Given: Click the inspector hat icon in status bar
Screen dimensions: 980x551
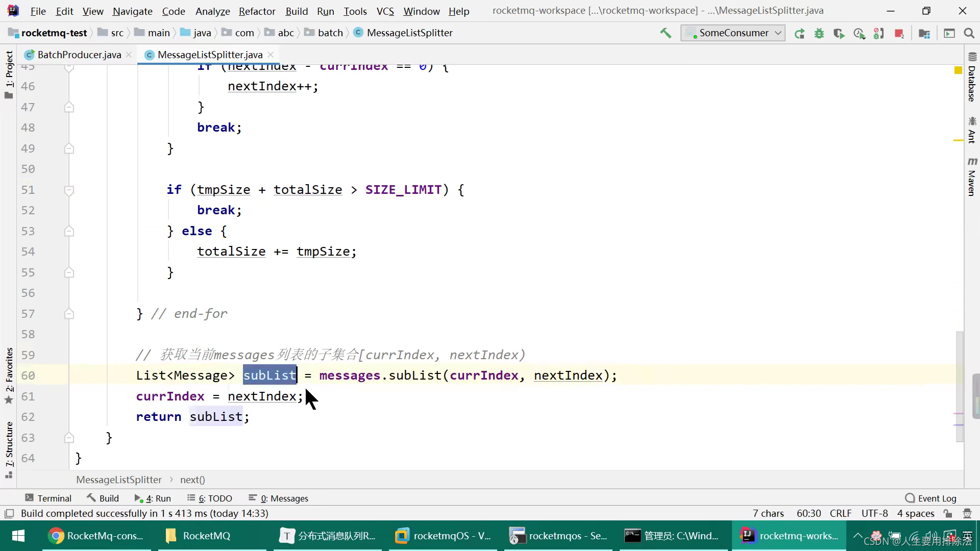Looking at the screenshot, I should coord(967,514).
